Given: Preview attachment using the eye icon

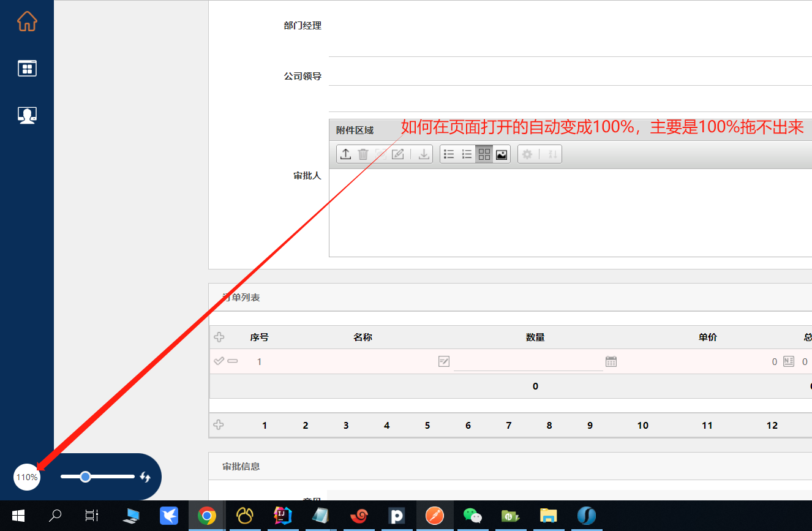Looking at the screenshot, I should pos(380,154).
